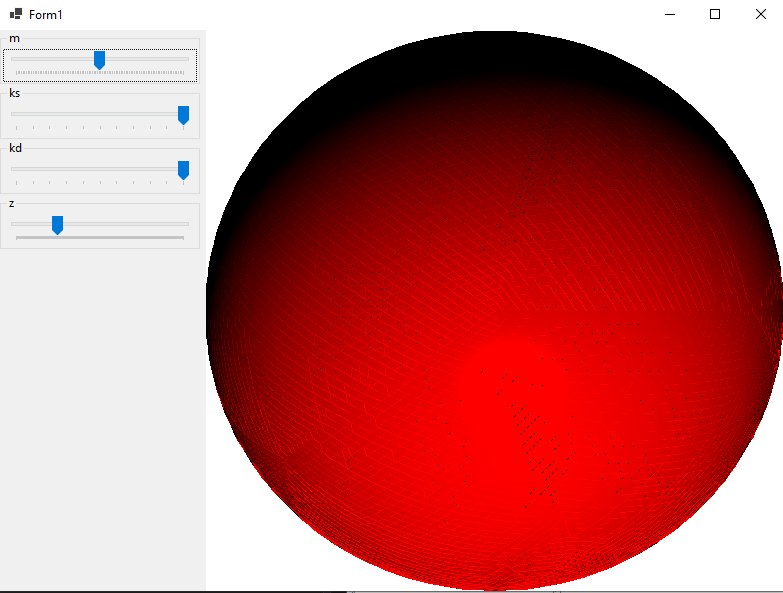Select the ks slider handle
Image resolution: width=783 pixels, height=593 pixels.
183,116
